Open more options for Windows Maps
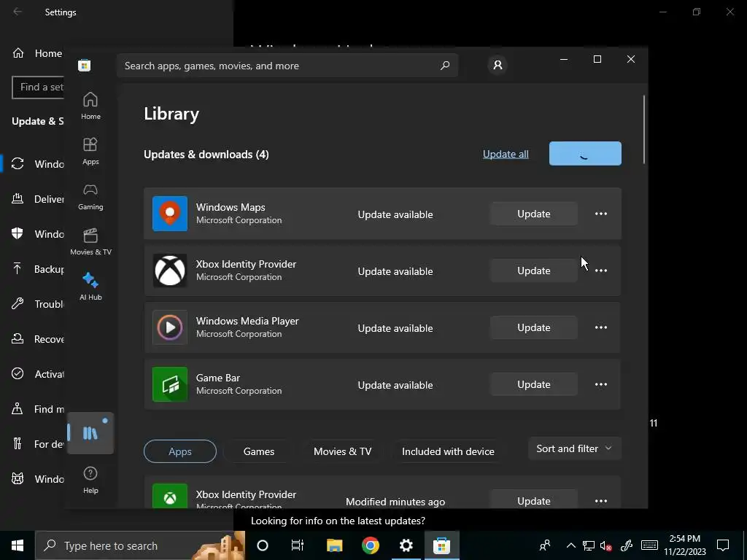This screenshot has width=747, height=560. (601, 214)
